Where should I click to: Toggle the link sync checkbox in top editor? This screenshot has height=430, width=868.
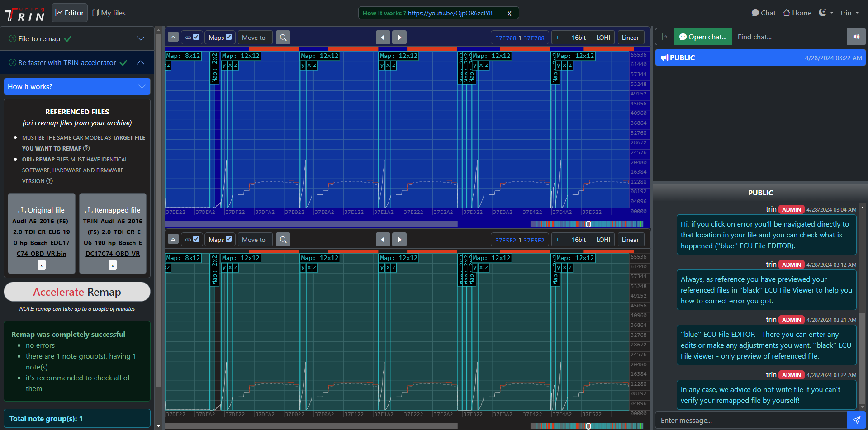(196, 37)
